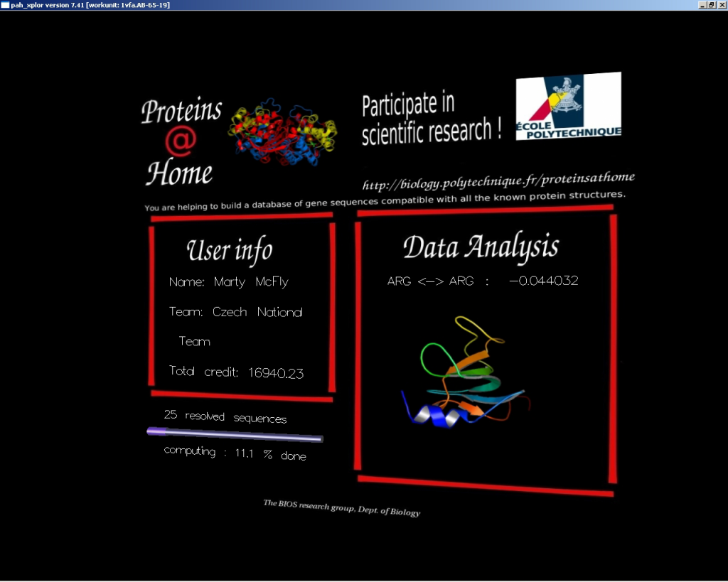The image size is (728, 582).
Task: Click the "25 resolved sequences" text
Action: (225, 417)
